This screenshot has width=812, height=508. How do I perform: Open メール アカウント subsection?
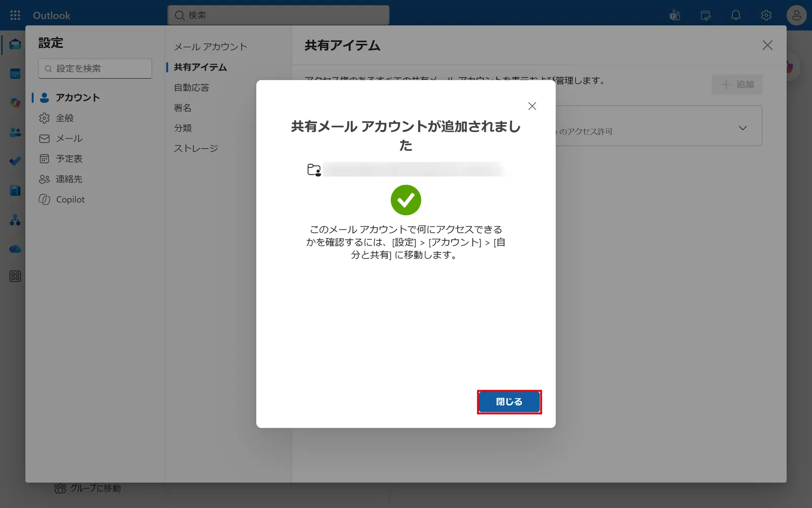(x=211, y=47)
